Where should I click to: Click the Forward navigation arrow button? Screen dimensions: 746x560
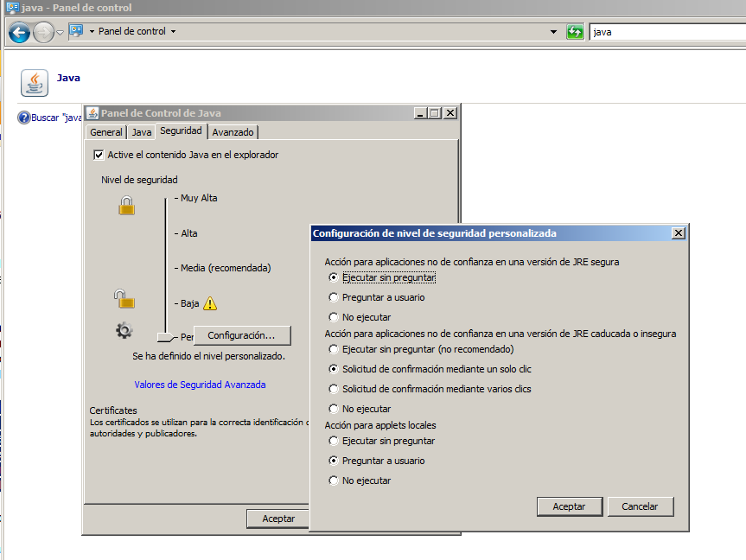coord(44,33)
